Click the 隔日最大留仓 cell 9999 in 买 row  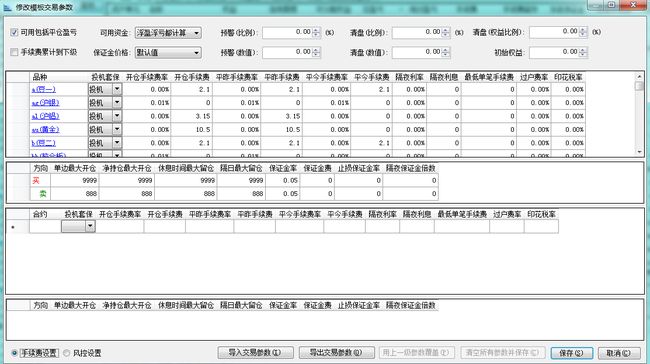point(241,180)
